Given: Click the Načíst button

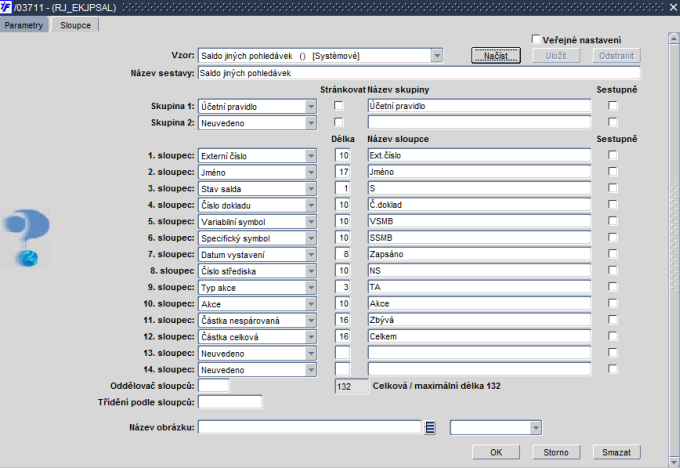Looking at the screenshot, I should 496,56.
